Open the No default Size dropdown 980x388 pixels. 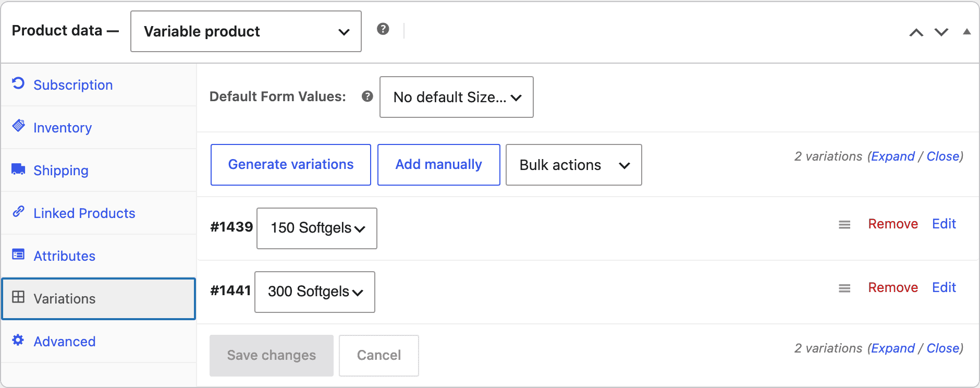[457, 97]
